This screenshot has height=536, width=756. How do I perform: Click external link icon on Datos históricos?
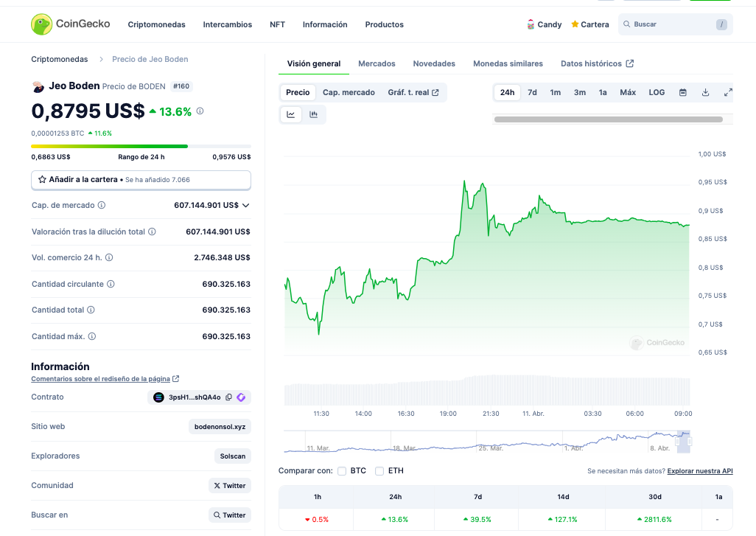click(x=630, y=63)
